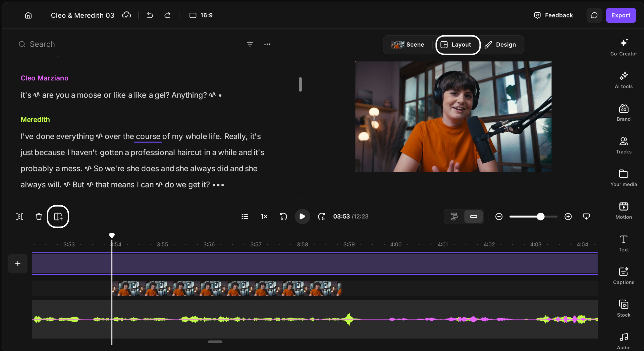
Task: Click the add layout scene icon
Action: [58, 216]
